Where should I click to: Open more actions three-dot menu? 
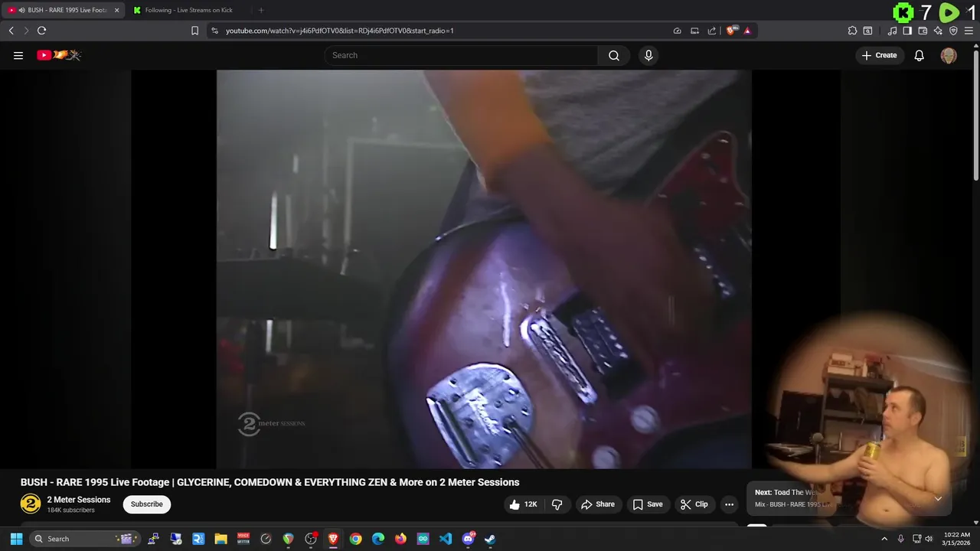point(729,504)
